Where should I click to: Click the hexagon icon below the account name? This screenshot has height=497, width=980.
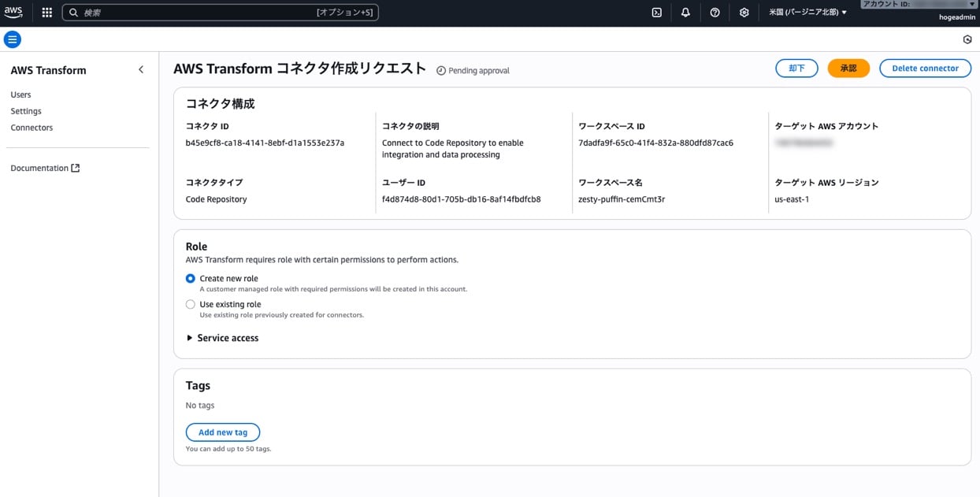(967, 39)
